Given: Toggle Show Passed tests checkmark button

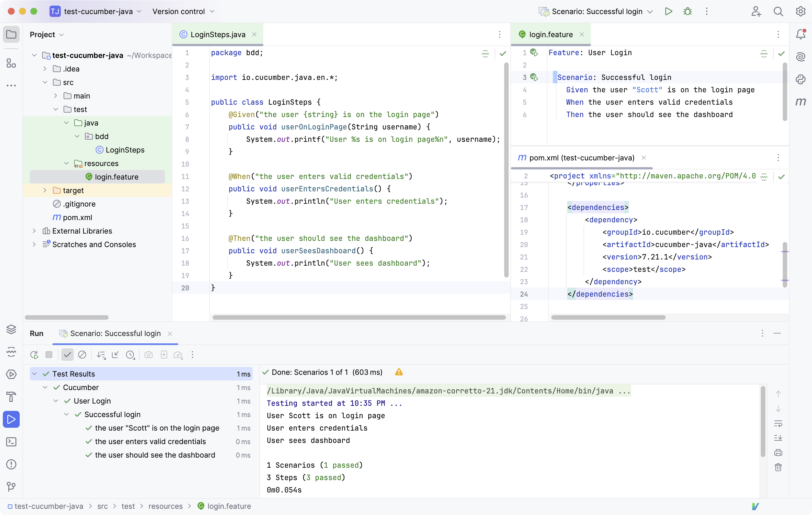Looking at the screenshot, I should pyautogui.click(x=67, y=355).
